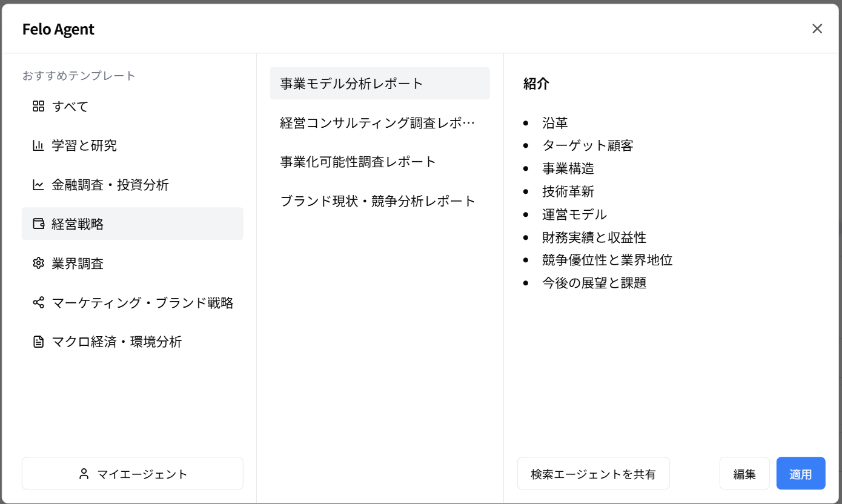This screenshot has width=842, height=504.
Task: Click the 運営モデル list item
Action: coord(574,214)
